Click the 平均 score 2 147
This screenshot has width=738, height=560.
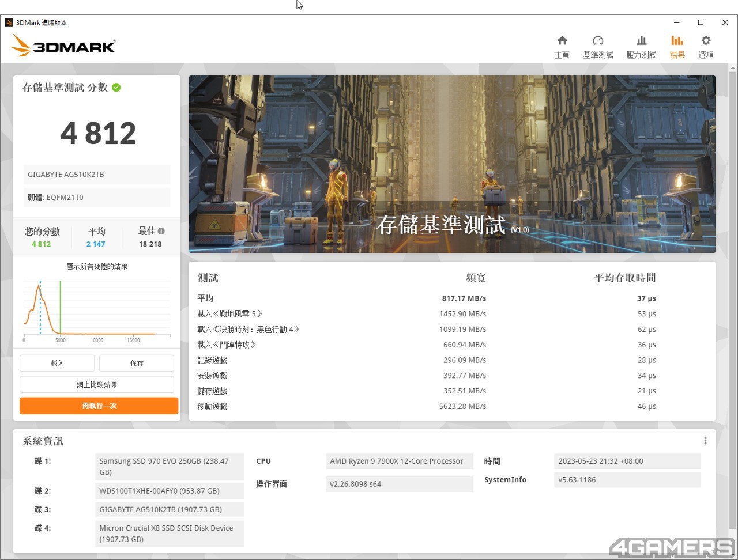coord(96,244)
